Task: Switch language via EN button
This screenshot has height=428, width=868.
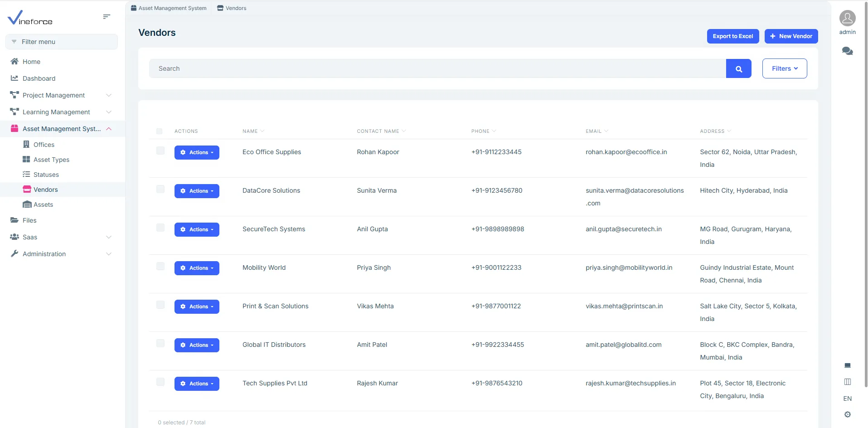Action: [847, 399]
